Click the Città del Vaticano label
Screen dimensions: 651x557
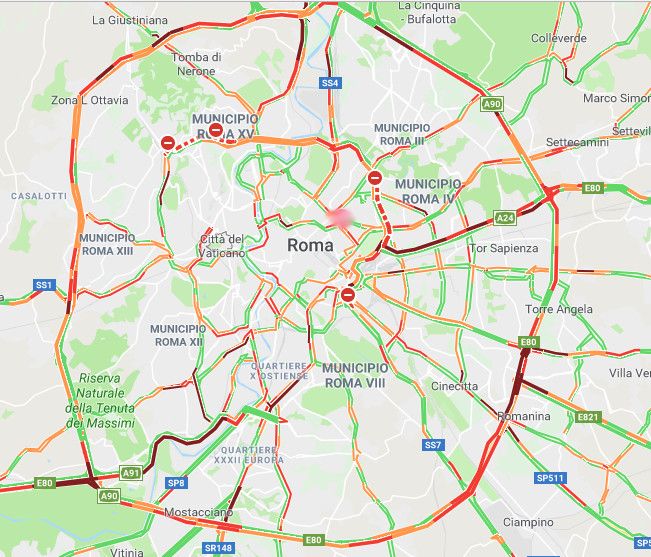[222, 246]
